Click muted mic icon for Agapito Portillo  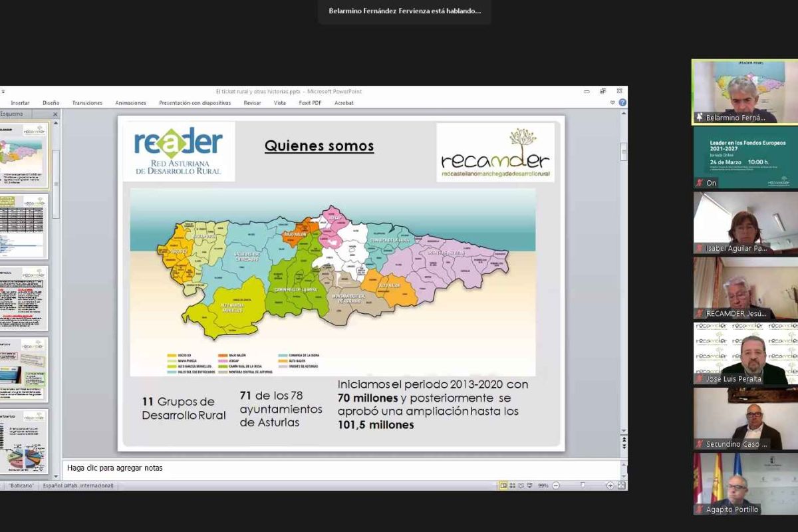699,509
